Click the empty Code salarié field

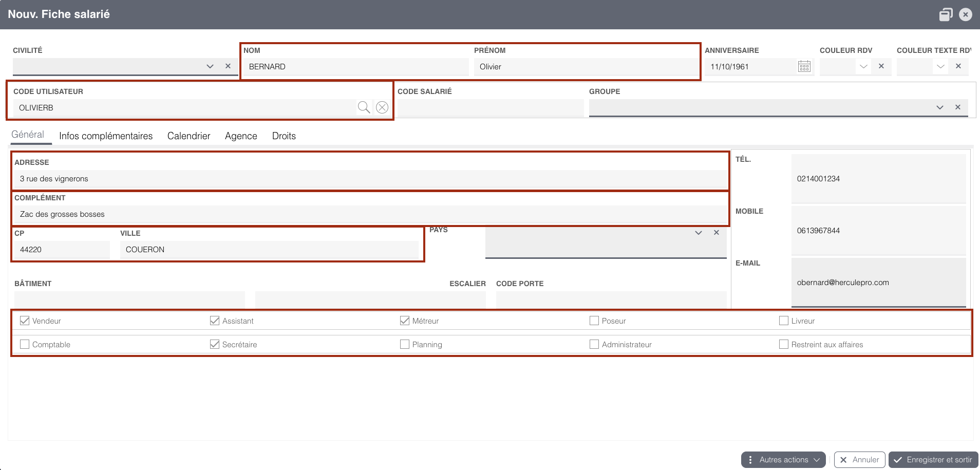[x=491, y=108]
